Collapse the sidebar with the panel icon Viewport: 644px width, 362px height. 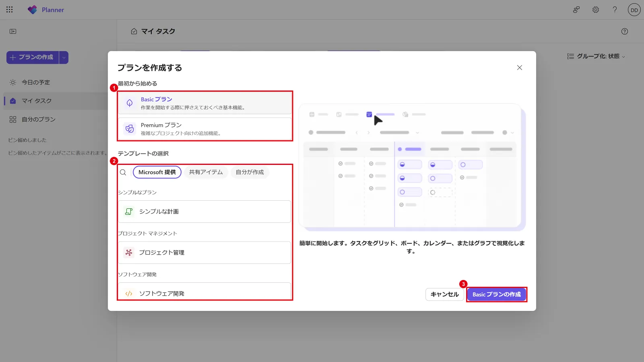[x=13, y=31]
